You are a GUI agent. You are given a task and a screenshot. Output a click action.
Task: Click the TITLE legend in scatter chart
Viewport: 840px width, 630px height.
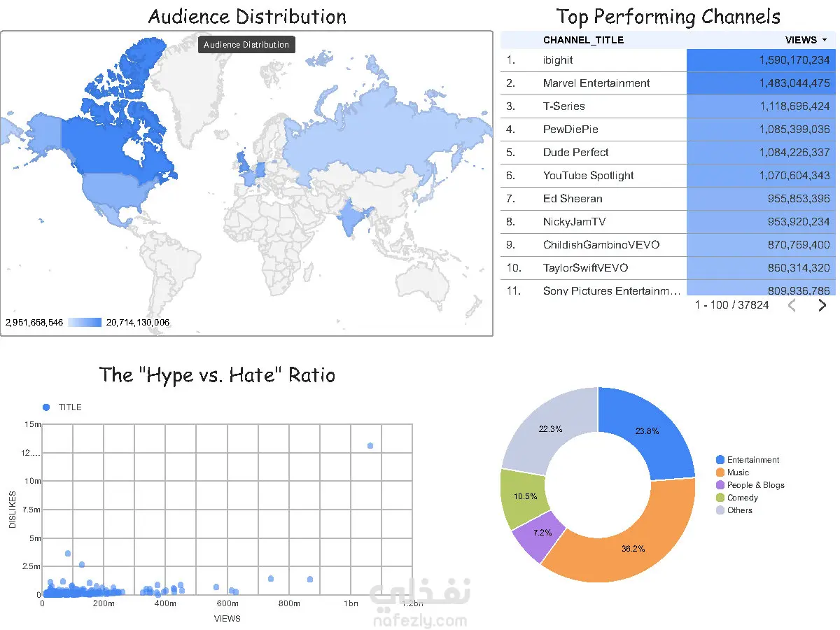62,407
